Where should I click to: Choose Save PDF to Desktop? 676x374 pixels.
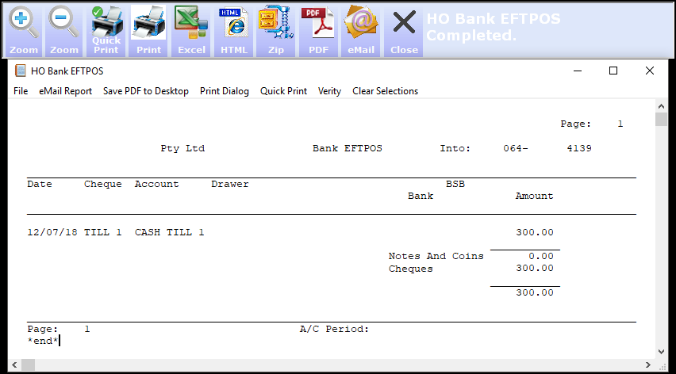(x=146, y=91)
